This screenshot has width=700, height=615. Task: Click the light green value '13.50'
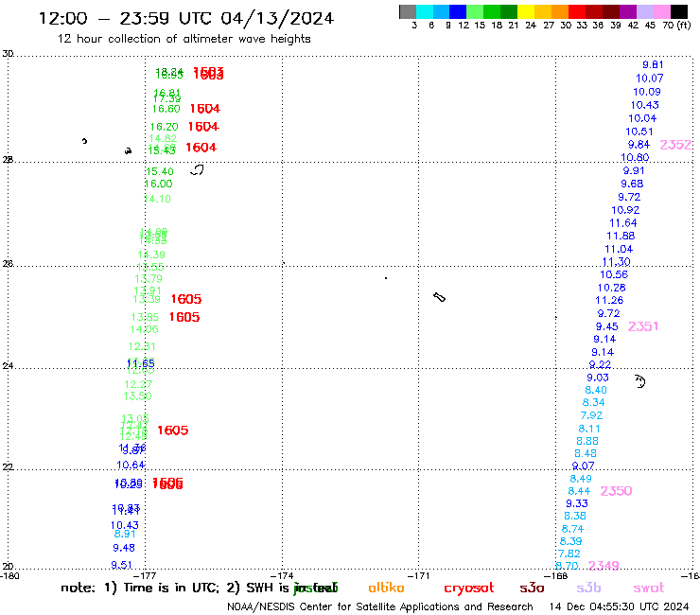coord(137,395)
